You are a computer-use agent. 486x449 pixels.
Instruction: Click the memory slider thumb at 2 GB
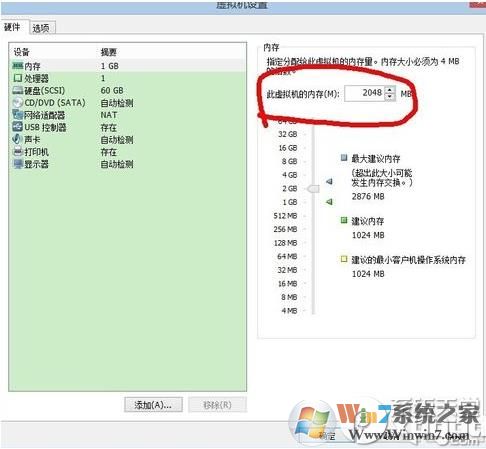pyautogui.click(x=313, y=189)
